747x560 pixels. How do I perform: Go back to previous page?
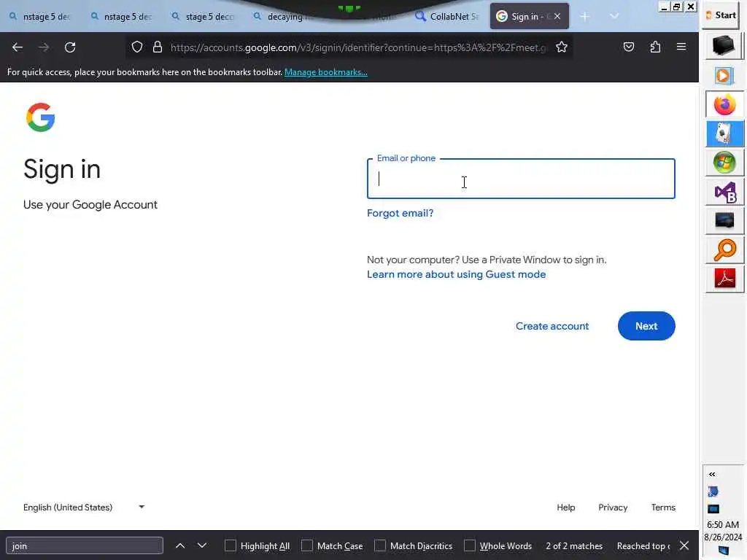pyautogui.click(x=18, y=47)
